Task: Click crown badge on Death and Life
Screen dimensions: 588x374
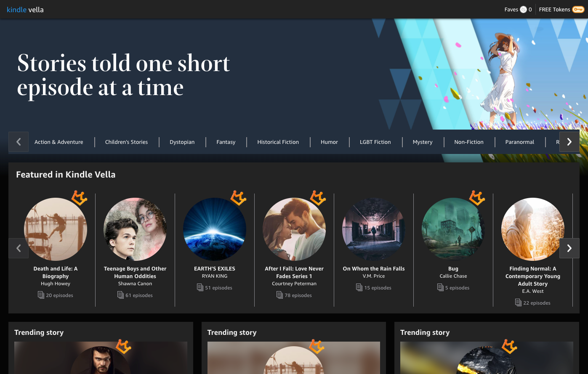Action: (79, 197)
